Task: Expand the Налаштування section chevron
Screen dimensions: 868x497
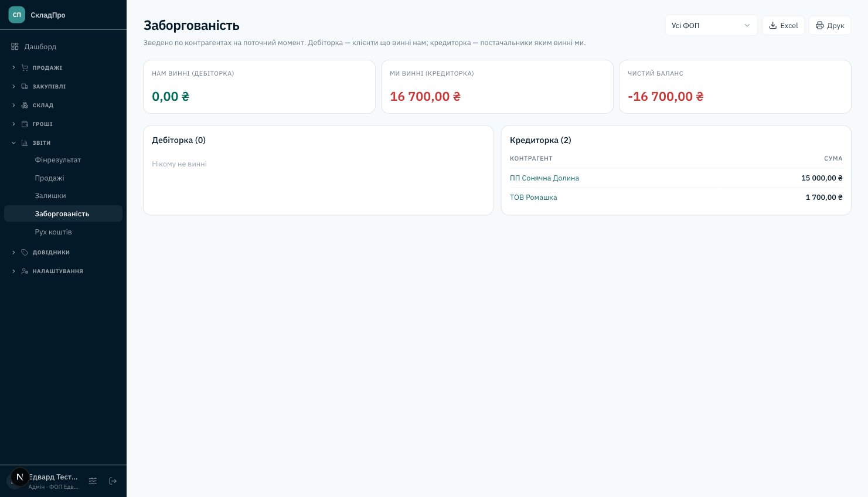Action: [13, 271]
